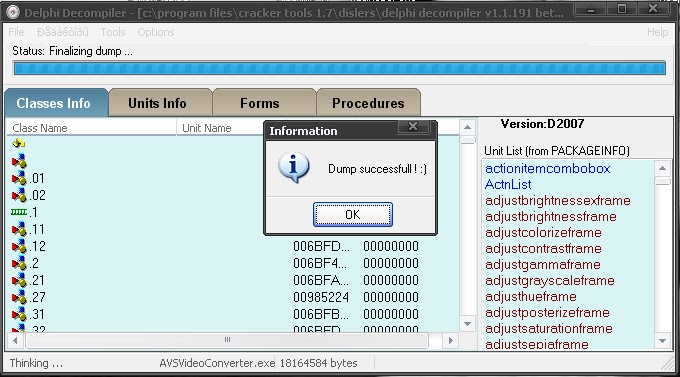This screenshot has height=377, width=680.
Task: Select the class icon for row .12
Action: click(x=19, y=246)
